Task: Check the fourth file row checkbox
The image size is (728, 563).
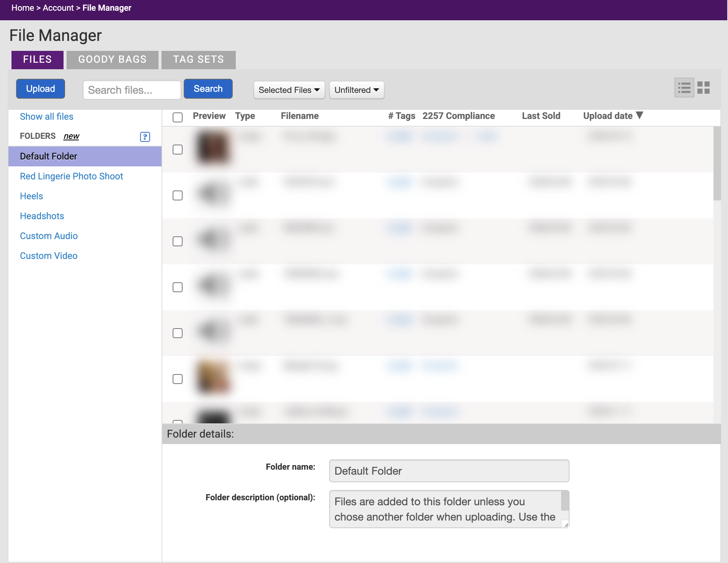Action: 178,287
